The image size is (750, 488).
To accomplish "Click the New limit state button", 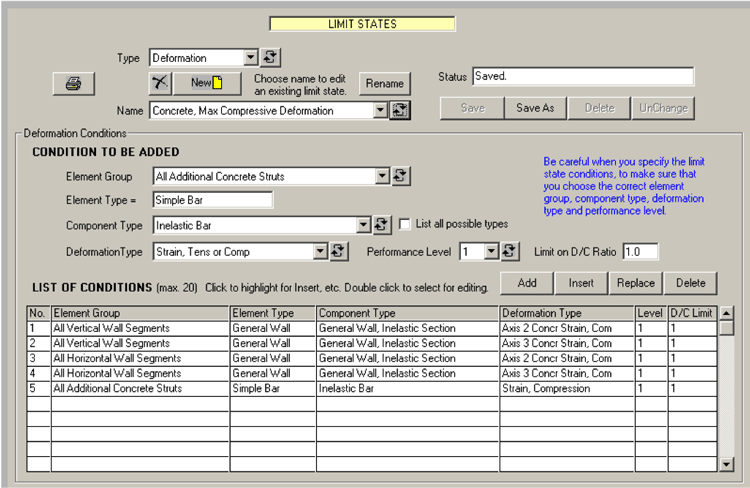I will tap(208, 83).
